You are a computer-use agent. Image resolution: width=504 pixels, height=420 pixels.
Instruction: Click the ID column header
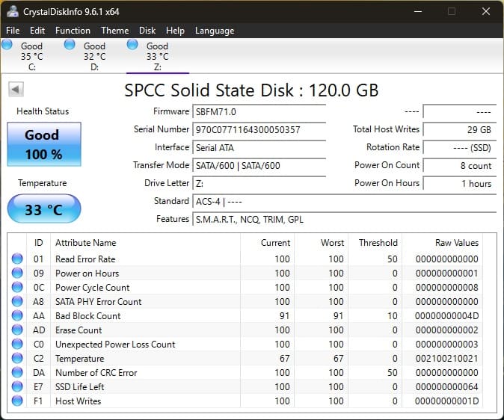click(38, 243)
